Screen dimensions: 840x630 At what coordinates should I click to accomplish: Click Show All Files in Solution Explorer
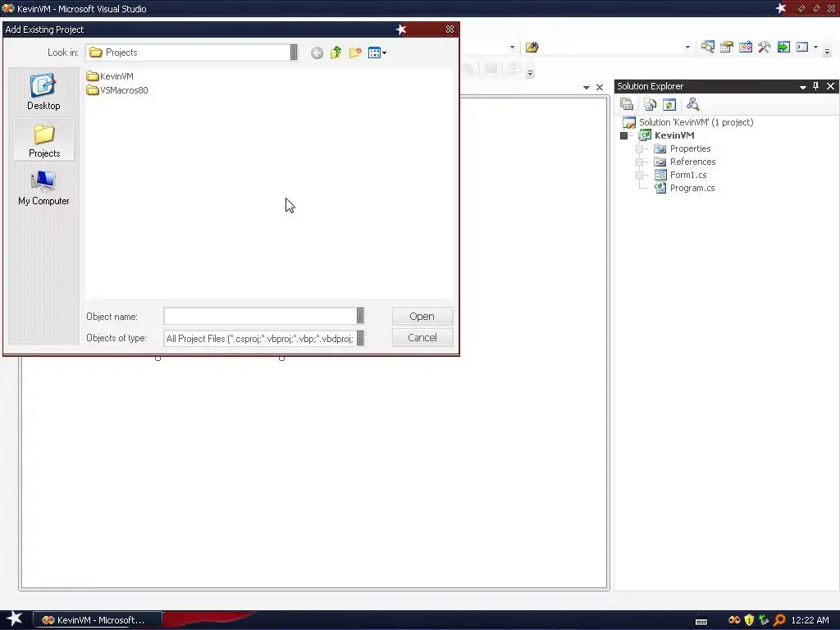(650, 104)
